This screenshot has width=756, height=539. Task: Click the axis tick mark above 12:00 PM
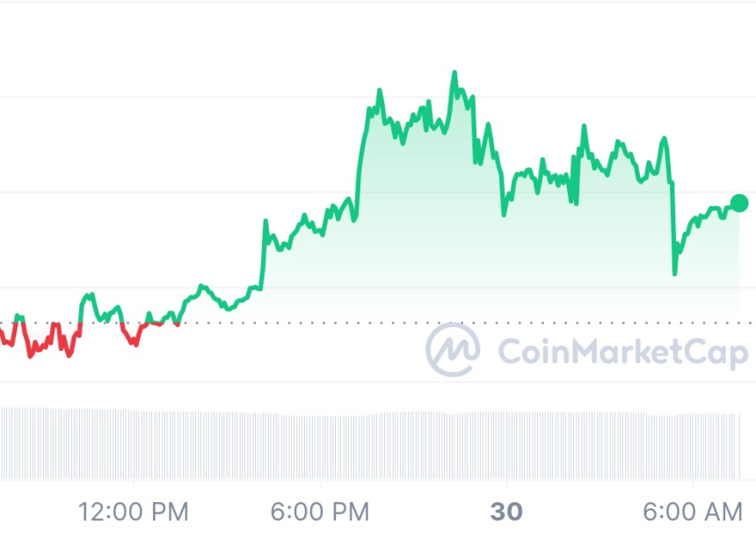point(134,483)
